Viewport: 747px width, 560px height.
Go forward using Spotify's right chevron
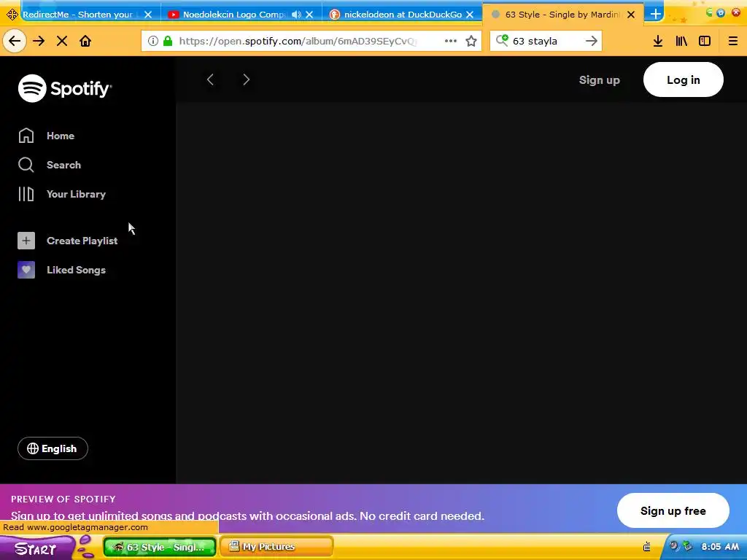pyautogui.click(x=247, y=79)
